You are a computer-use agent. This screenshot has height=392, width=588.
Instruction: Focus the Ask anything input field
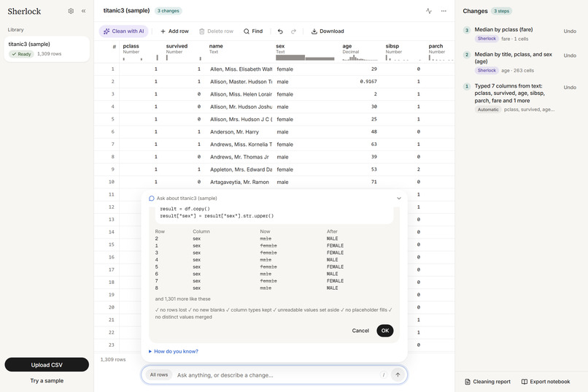click(x=276, y=375)
